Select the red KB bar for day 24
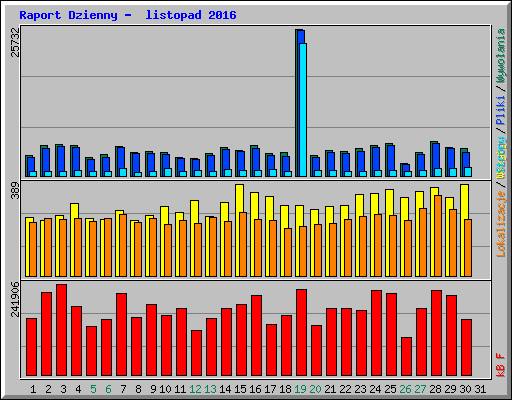The width and height of the screenshot is (512, 400). click(376, 333)
